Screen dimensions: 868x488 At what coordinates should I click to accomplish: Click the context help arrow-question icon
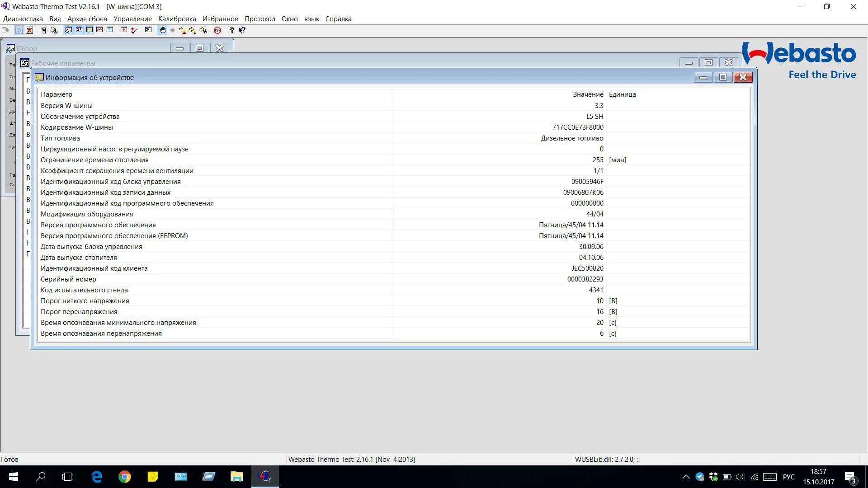coord(242,30)
